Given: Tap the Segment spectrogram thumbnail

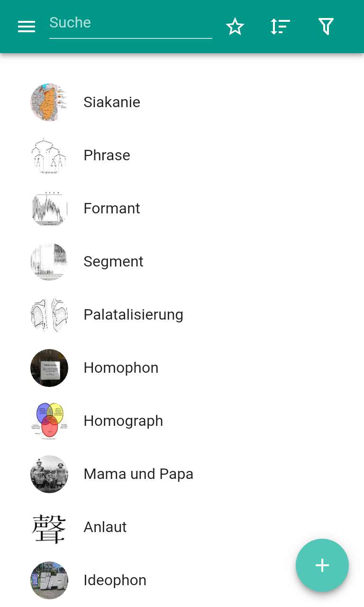Looking at the screenshot, I should (x=49, y=262).
